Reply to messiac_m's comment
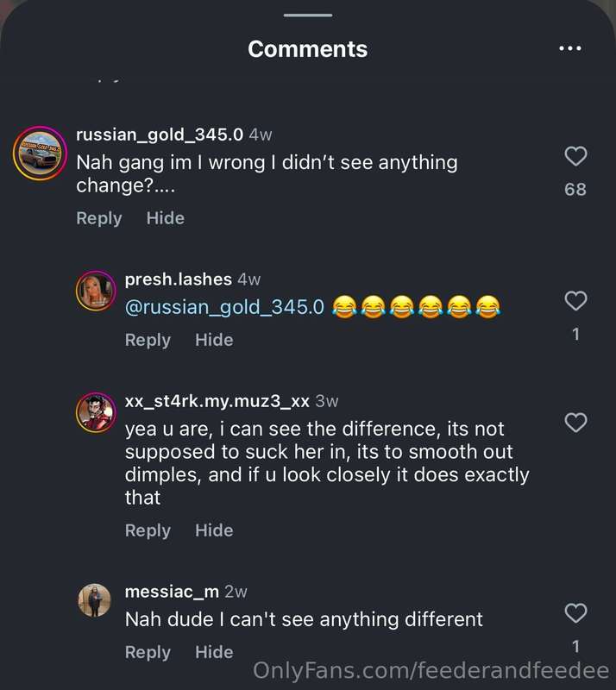Image resolution: width=616 pixels, height=690 pixels. [x=148, y=652]
